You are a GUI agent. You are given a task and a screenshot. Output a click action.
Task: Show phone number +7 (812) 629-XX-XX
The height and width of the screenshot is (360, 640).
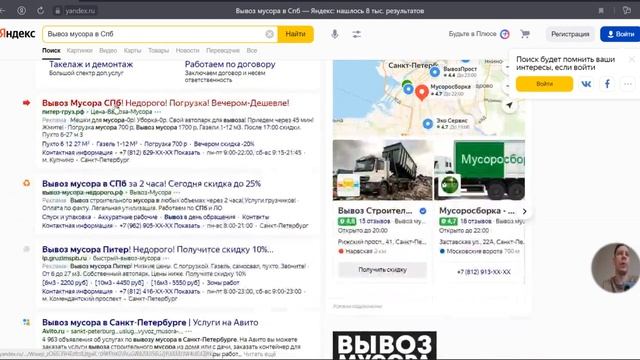tap(160, 153)
